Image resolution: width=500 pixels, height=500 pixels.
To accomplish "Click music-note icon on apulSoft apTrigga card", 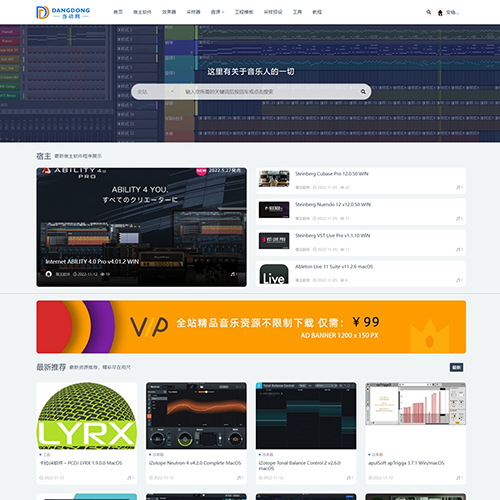I will [x=459, y=478].
